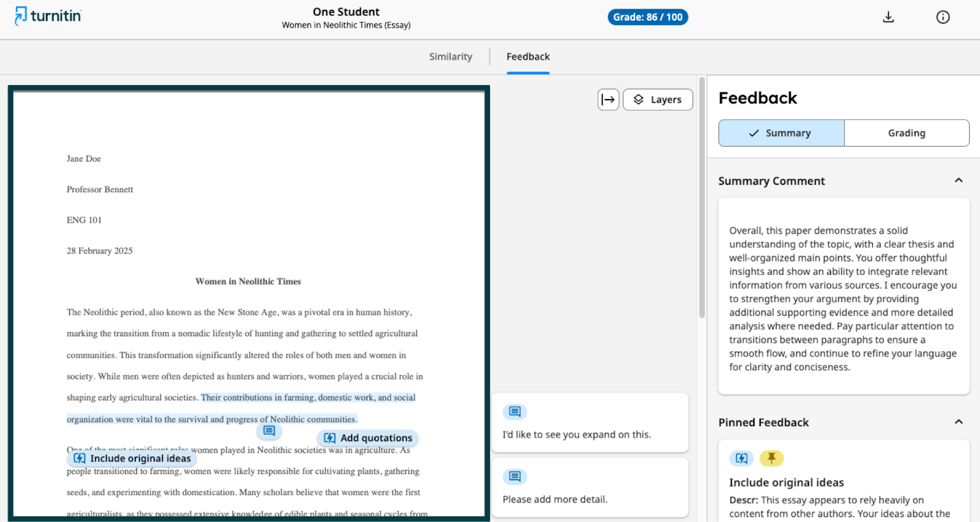Toggle the yellow pin icon in Pinned Feedback
Screen dimensions: 980x522
pos(771,458)
